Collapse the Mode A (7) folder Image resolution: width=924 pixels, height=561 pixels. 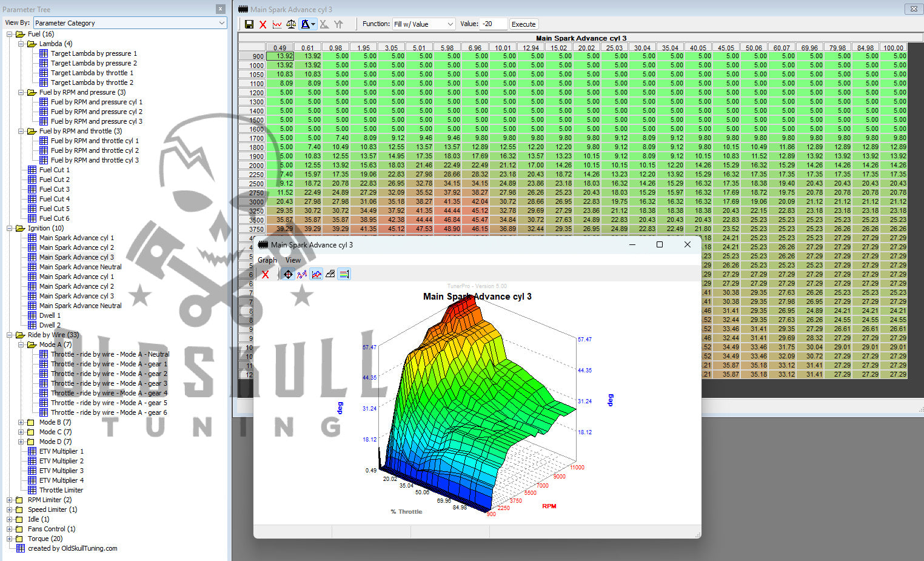click(x=21, y=344)
